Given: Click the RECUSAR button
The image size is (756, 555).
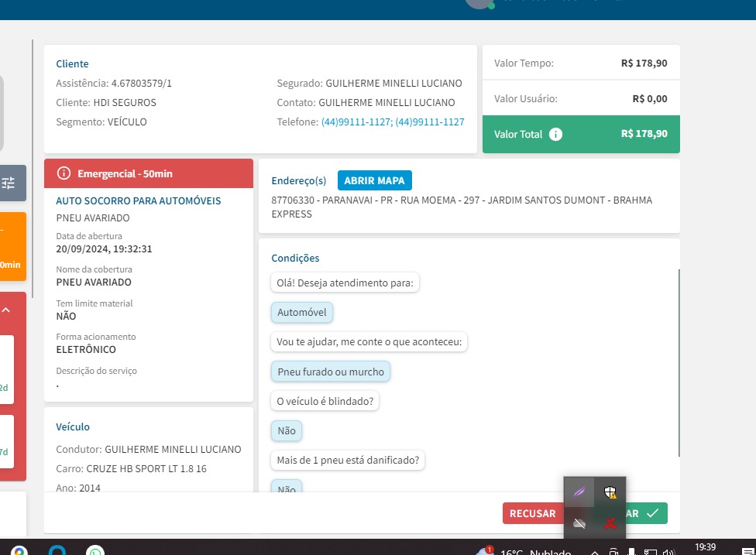Looking at the screenshot, I should pyautogui.click(x=532, y=513).
